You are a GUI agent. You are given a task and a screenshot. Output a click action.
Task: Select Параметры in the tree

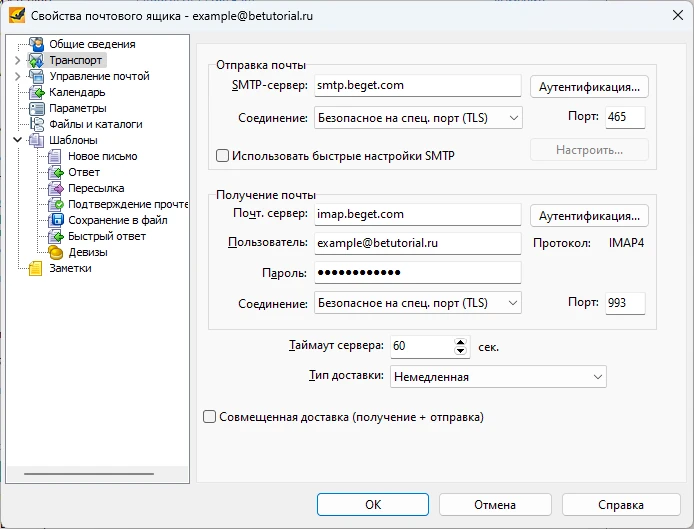77,108
